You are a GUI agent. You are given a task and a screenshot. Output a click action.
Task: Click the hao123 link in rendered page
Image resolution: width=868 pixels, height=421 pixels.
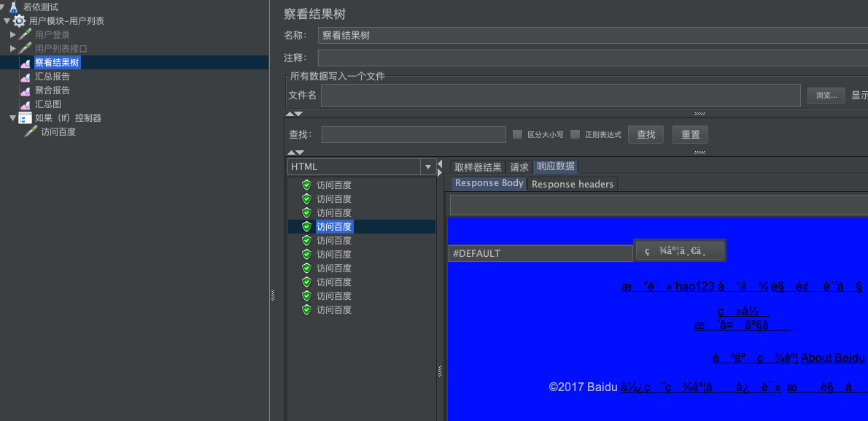pyautogui.click(x=694, y=287)
